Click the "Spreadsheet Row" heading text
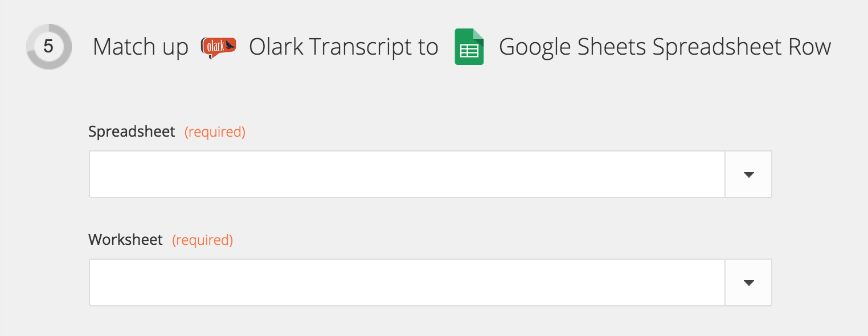The width and height of the screenshot is (868, 336). coord(742,47)
